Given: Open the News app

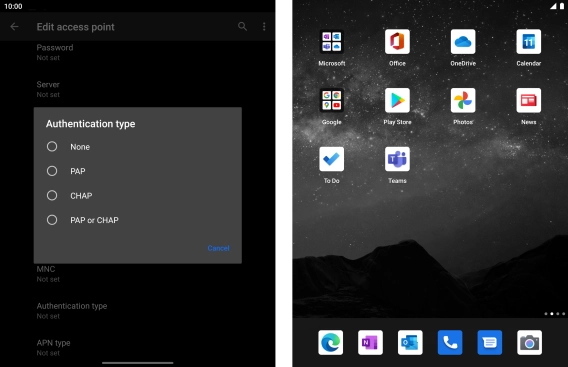Looking at the screenshot, I should 529,101.
